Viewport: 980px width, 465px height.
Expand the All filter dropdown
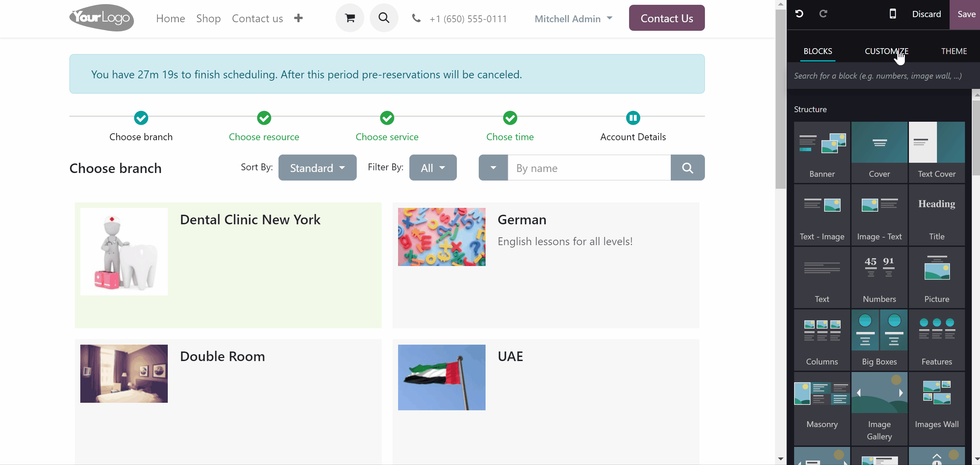(433, 168)
